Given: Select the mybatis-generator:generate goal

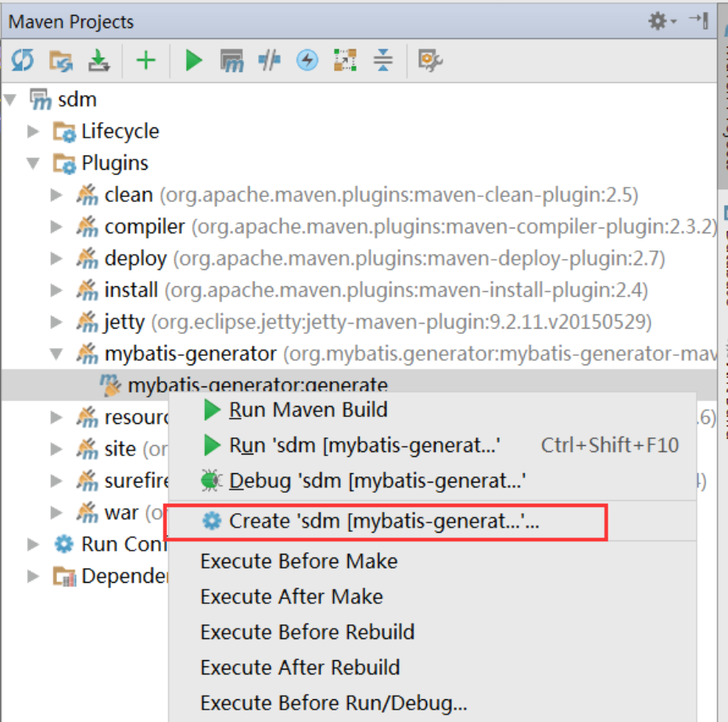Looking at the screenshot, I should tap(258, 386).
